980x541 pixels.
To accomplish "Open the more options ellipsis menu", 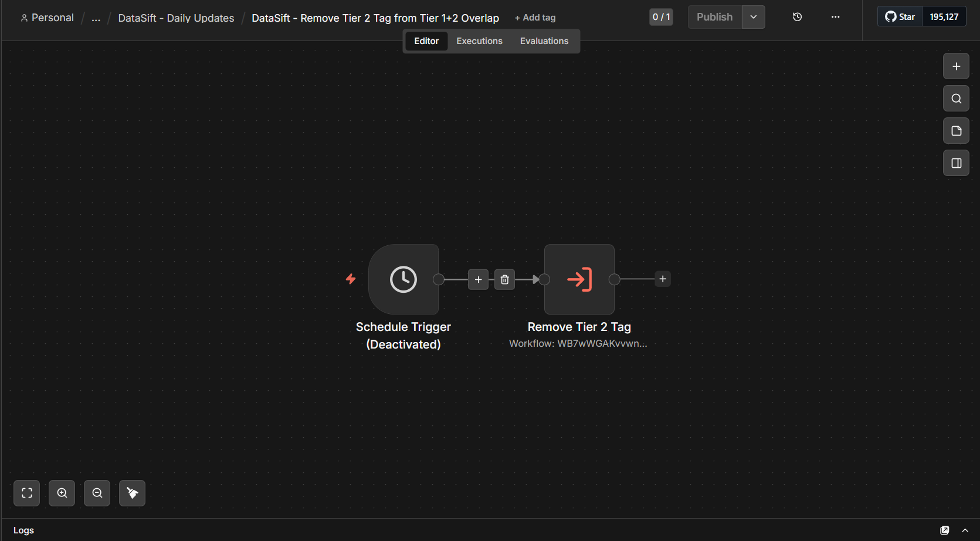I will point(835,17).
